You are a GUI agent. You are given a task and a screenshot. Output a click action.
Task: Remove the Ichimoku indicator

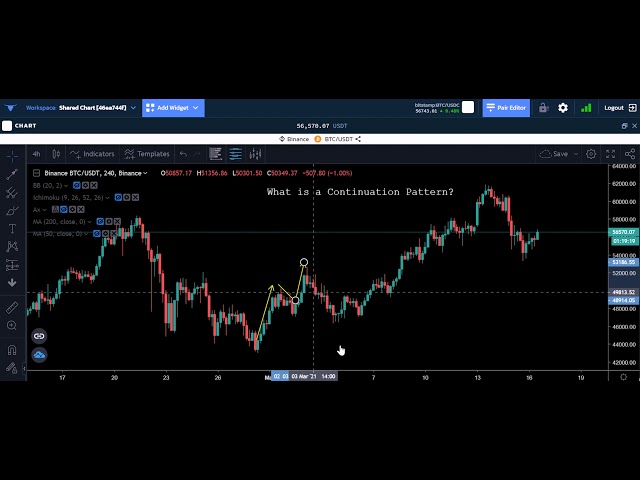(136, 198)
